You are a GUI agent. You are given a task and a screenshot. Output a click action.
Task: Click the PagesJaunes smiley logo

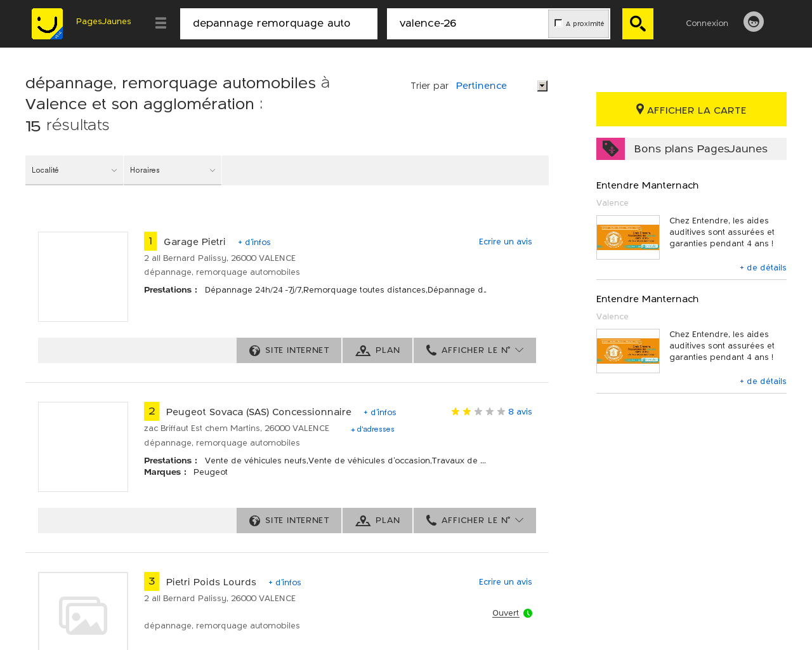point(47,23)
